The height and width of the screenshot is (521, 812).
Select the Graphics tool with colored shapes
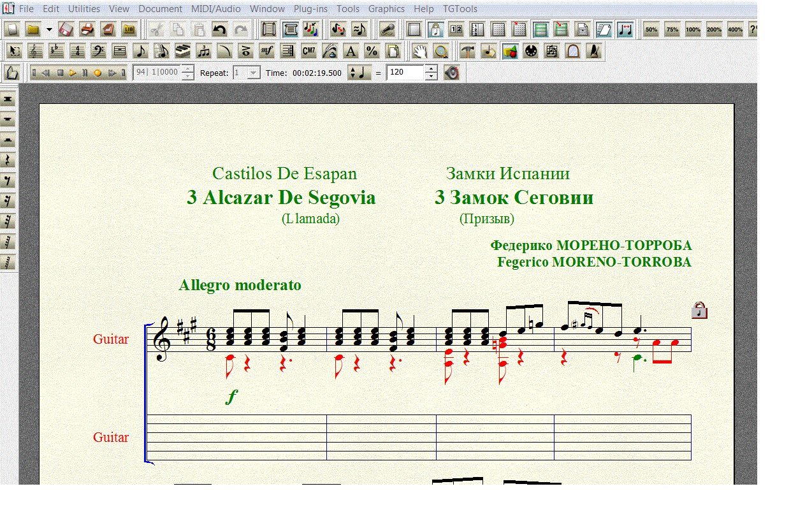(510, 51)
